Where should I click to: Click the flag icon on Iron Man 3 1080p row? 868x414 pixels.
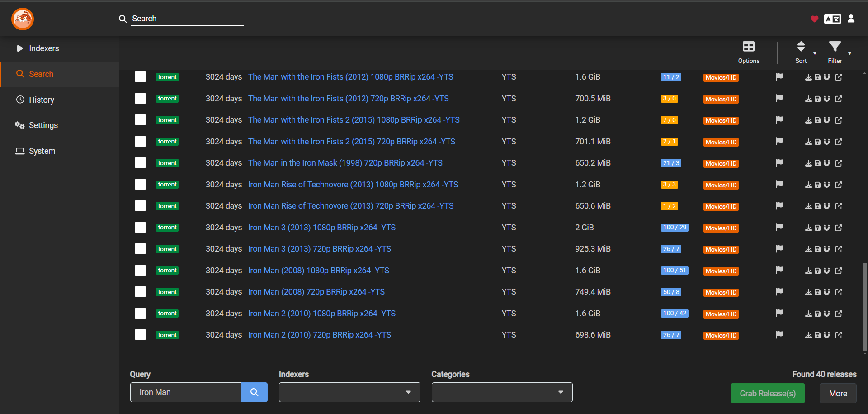[x=779, y=227]
